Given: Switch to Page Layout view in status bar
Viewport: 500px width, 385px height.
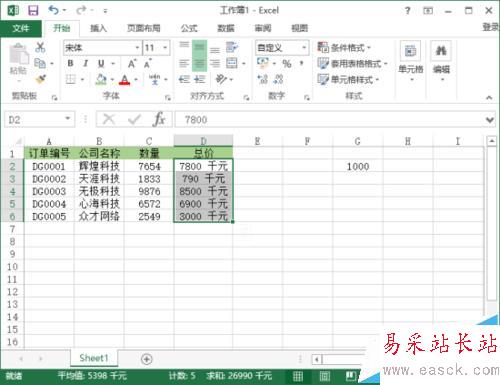Looking at the screenshot, I should [x=325, y=376].
